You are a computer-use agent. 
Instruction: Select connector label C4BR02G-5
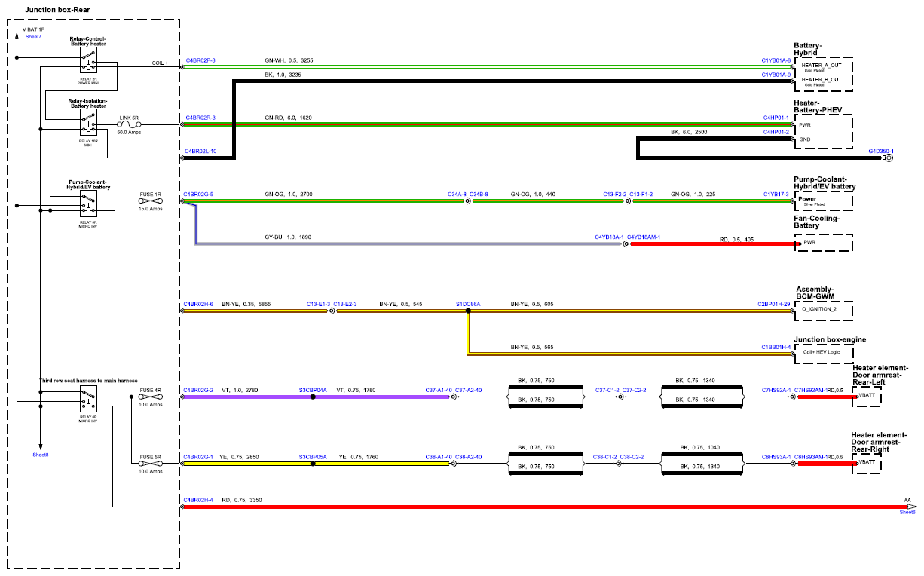pos(199,195)
